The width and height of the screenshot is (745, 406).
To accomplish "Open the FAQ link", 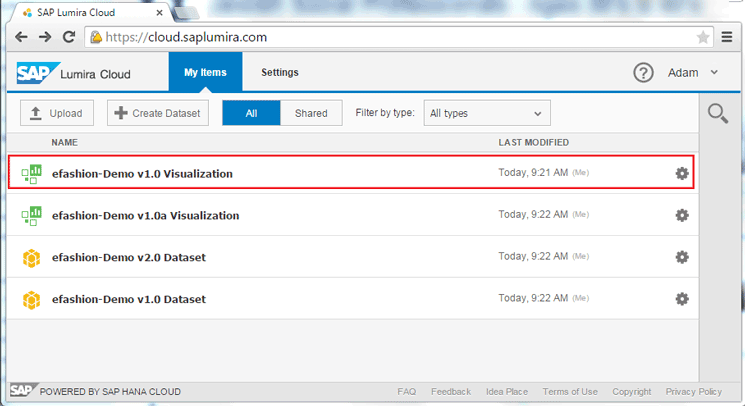I will point(407,392).
